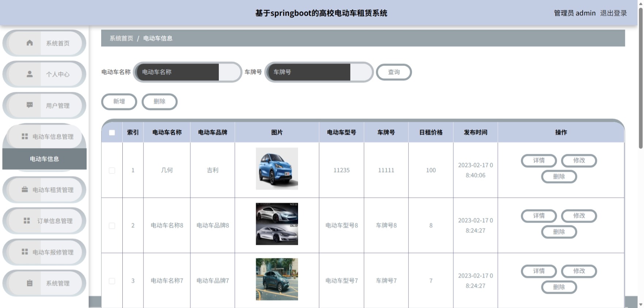This screenshot has width=644, height=308.
Task: Click the cell reading 吉利
Action: (x=213, y=170)
